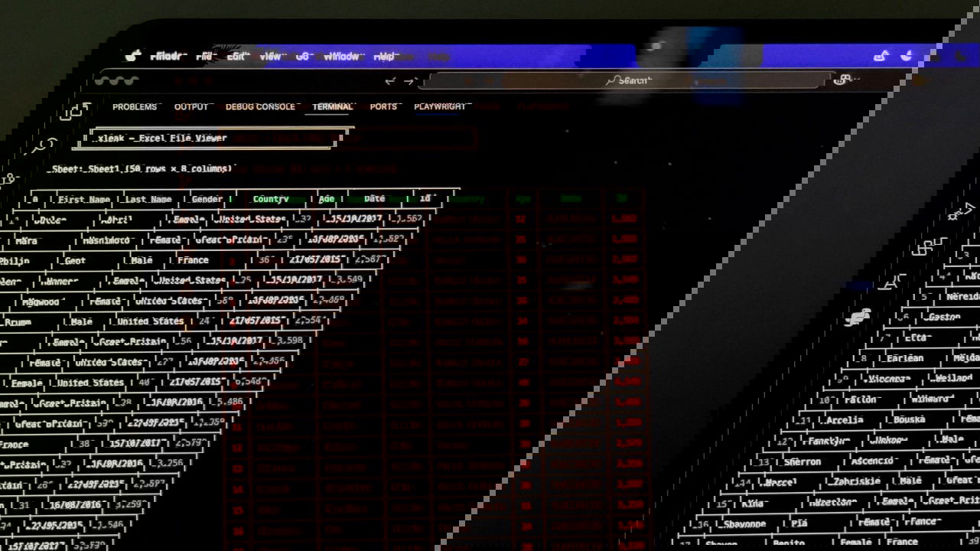Switch to the OUTPUT tab
The height and width of the screenshot is (551, 980).
pyautogui.click(x=190, y=107)
